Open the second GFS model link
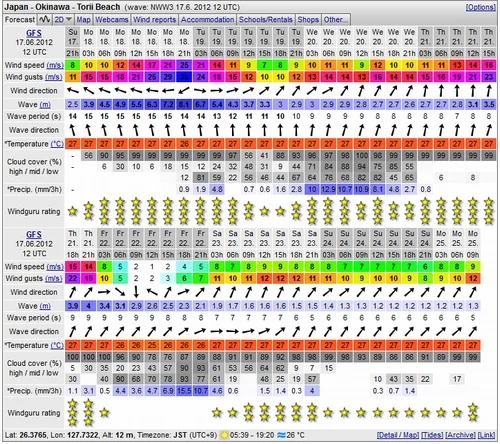 tap(34, 234)
